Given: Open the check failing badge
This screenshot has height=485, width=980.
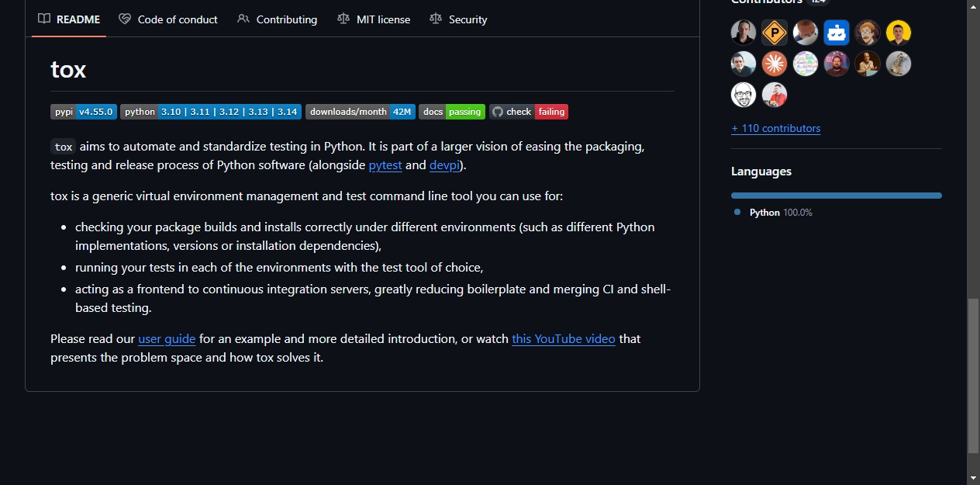Looking at the screenshot, I should tap(529, 112).
